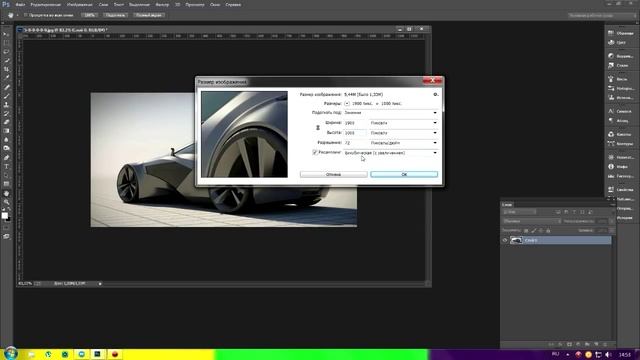Viewport: 640px width, 360px height.
Task: Select the Eyedropper tool
Action: [x=6, y=78]
